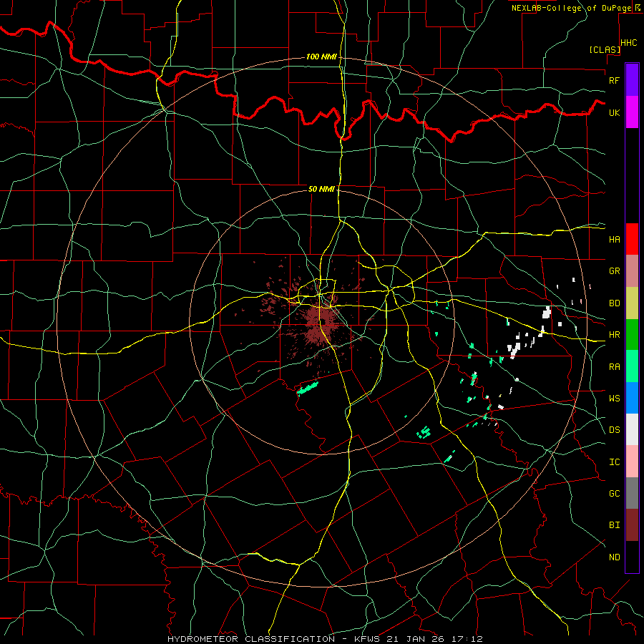
Task: Click the ND legend label
Action: coord(614,557)
